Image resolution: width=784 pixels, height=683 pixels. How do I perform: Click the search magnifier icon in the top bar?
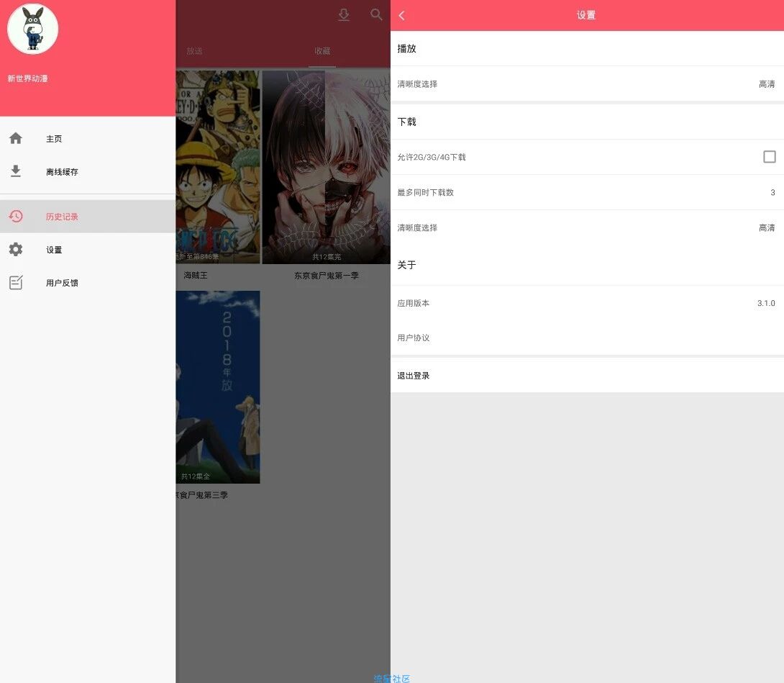click(x=376, y=14)
